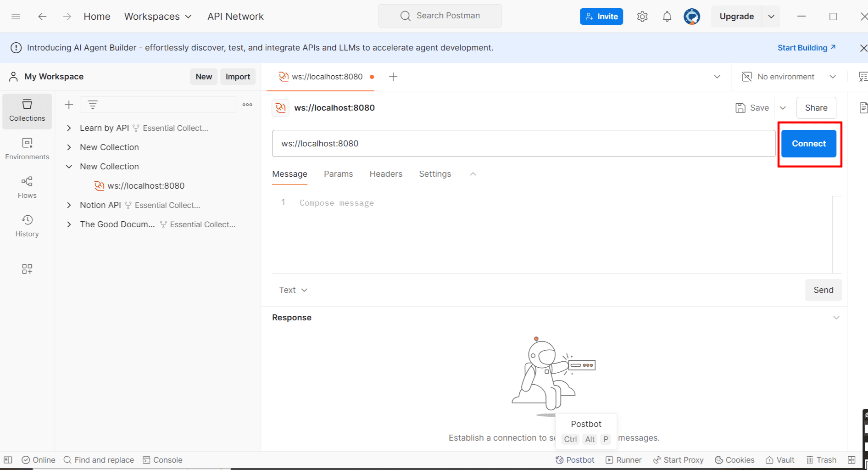Open the Console from the status bar
The image size is (868, 470).
click(162, 459)
